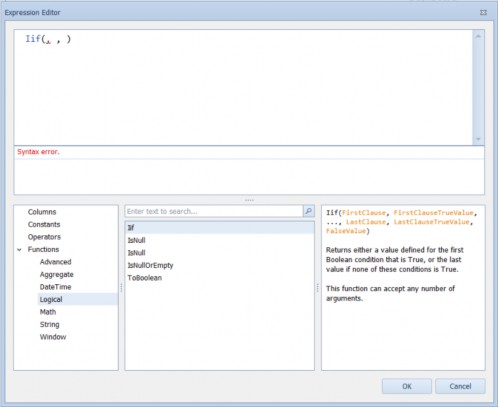Click the search magnifier icon
Image resolution: width=498 pixels, height=407 pixels.
[x=308, y=211]
